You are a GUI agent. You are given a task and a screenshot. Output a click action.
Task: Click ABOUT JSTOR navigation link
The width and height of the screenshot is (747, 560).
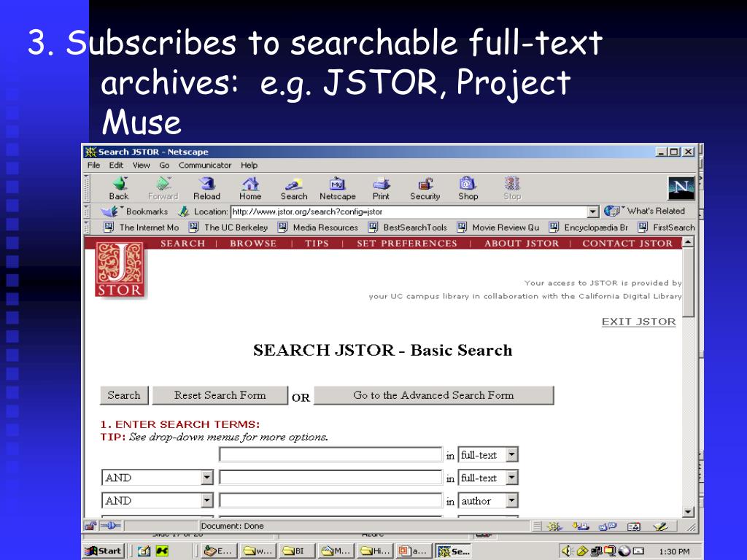point(522,244)
